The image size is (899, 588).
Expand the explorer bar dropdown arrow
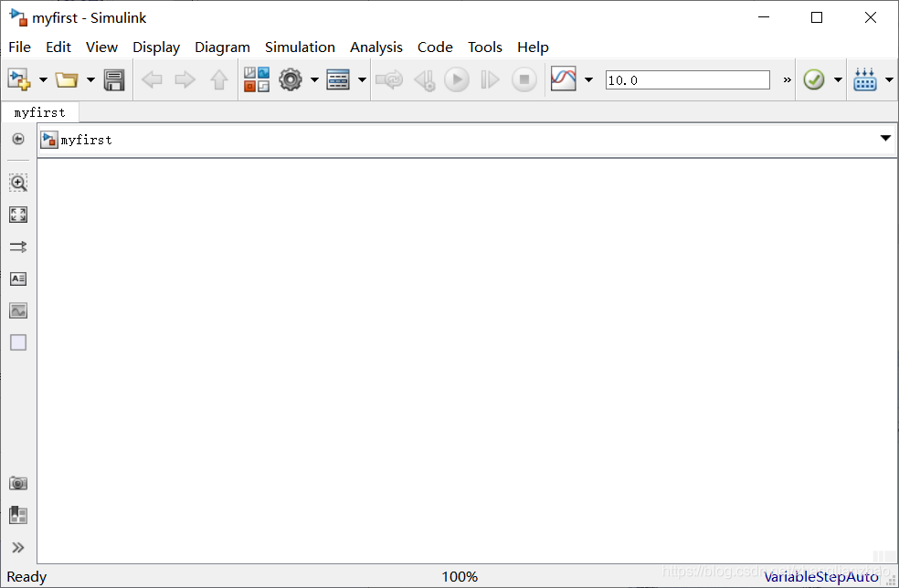tap(885, 138)
